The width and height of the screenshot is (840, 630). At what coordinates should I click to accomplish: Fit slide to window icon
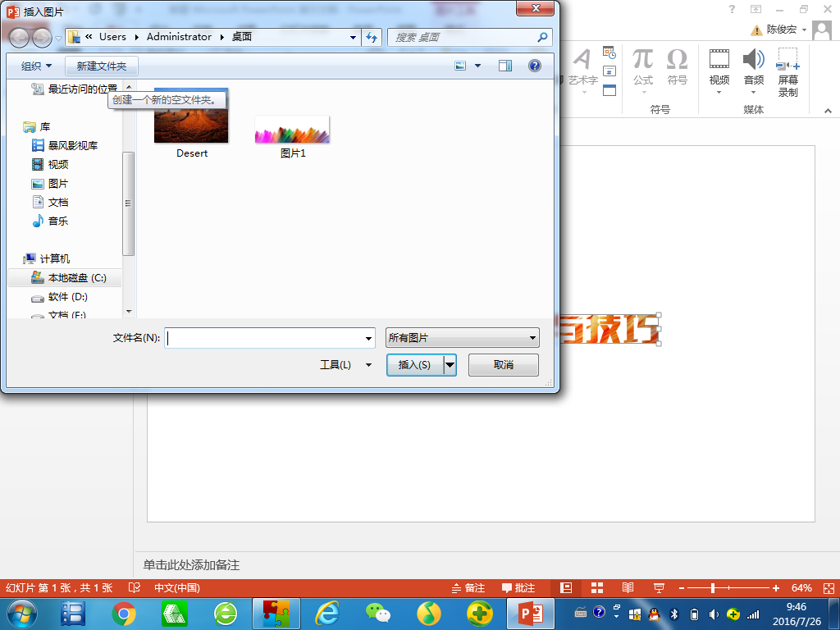829,588
